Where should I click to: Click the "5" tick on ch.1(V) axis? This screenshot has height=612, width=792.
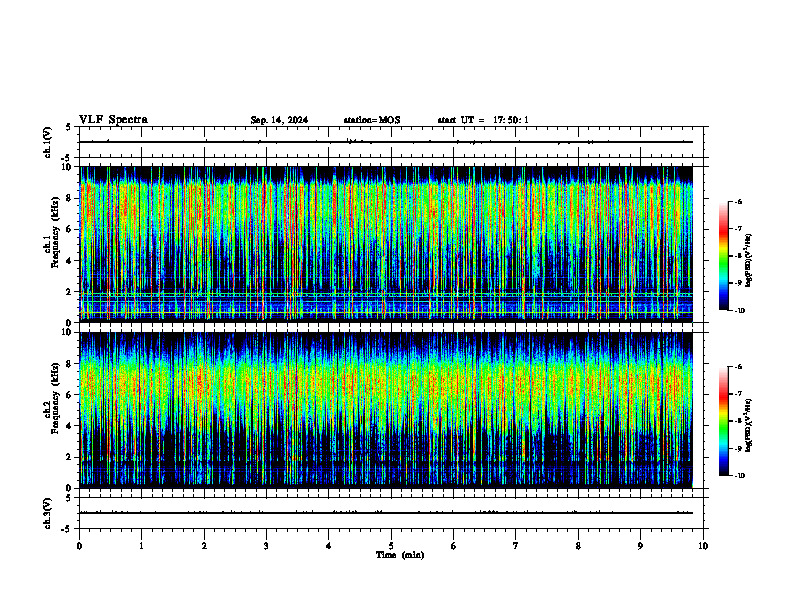(x=70, y=127)
